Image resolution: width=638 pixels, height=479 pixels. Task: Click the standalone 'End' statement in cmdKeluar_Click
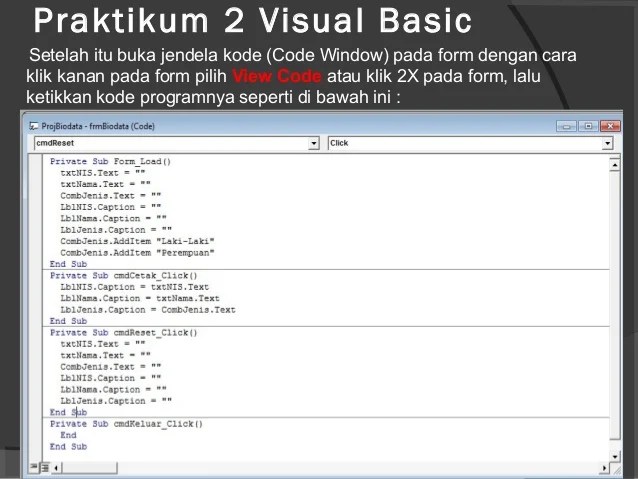pyautogui.click(x=68, y=435)
